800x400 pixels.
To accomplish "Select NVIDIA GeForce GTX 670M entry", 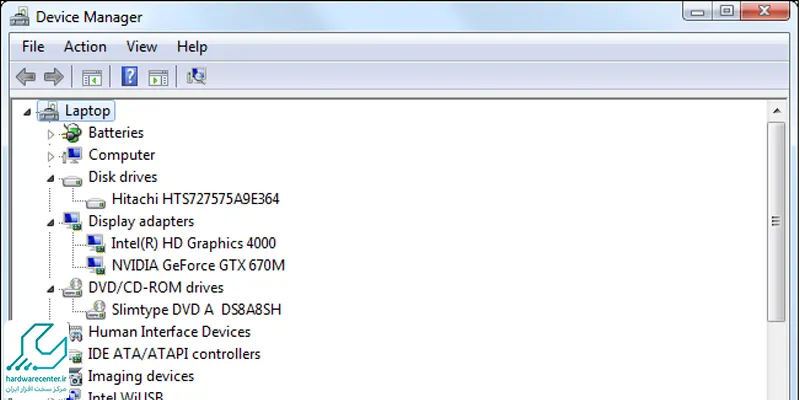I will (x=198, y=265).
